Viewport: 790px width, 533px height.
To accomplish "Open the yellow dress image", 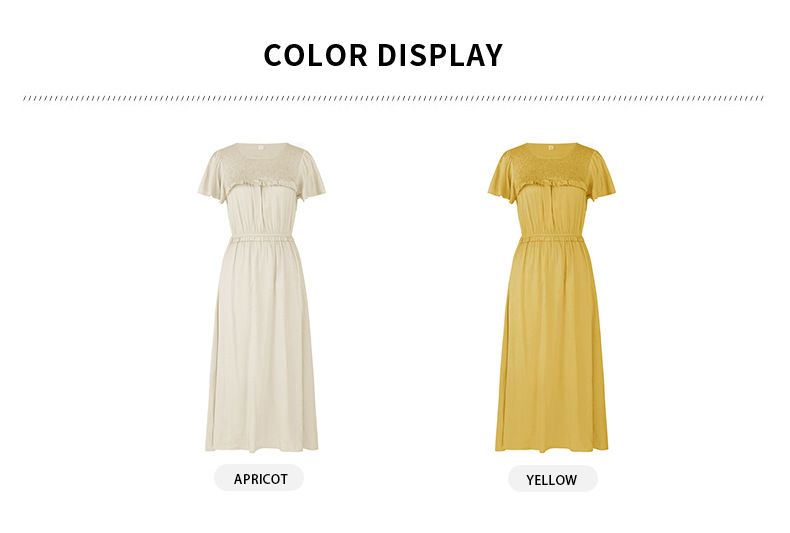I will [552, 297].
